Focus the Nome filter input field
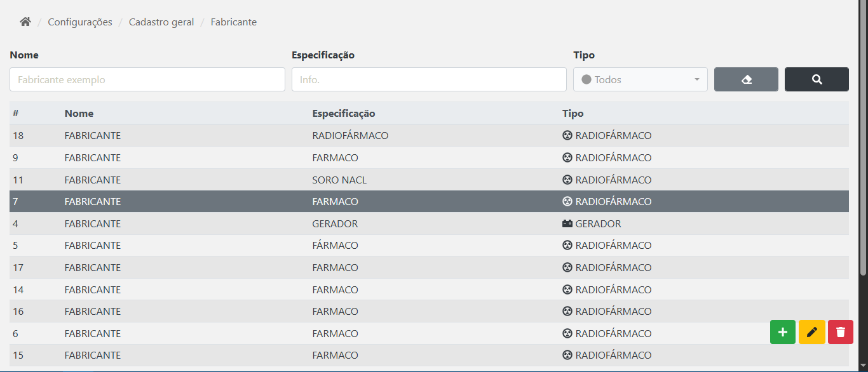The width and height of the screenshot is (868, 372). [147, 79]
